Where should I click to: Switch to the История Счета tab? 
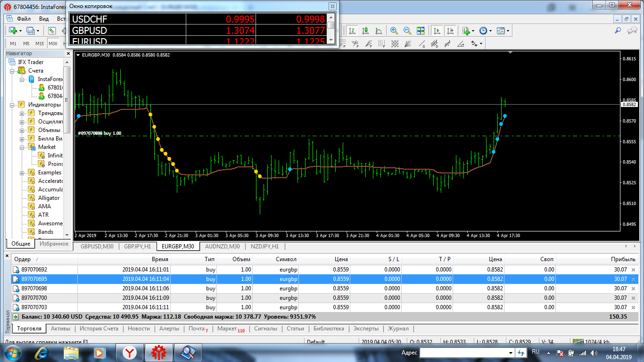[99, 329]
